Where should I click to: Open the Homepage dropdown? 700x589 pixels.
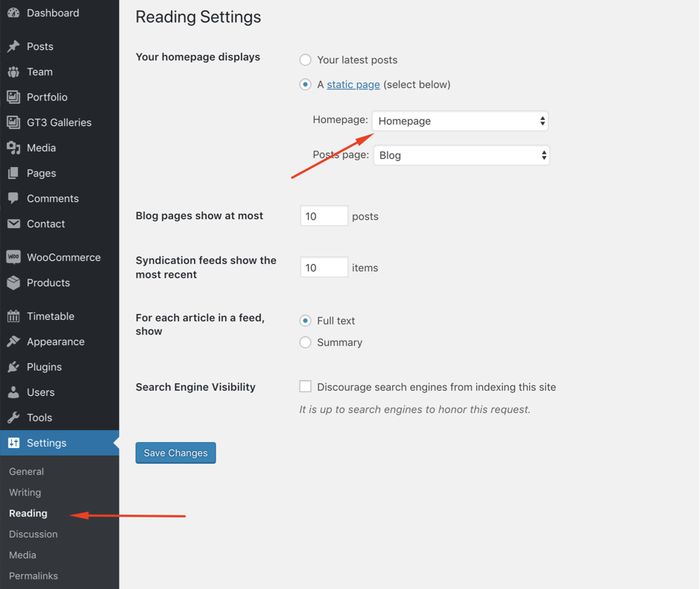460,121
